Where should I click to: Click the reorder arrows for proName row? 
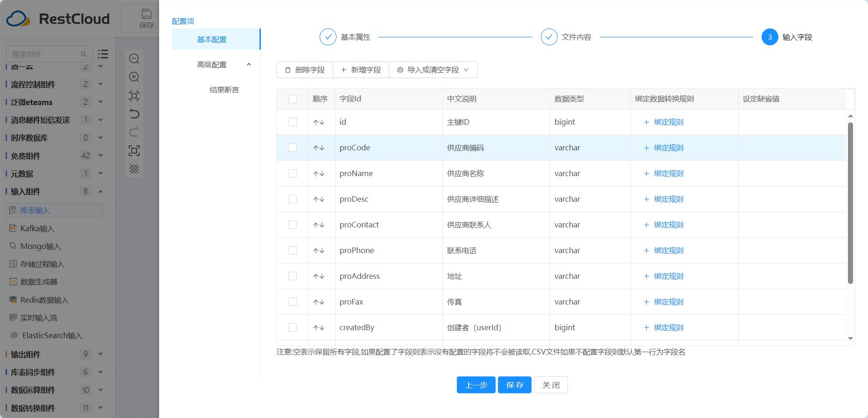[319, 173]
